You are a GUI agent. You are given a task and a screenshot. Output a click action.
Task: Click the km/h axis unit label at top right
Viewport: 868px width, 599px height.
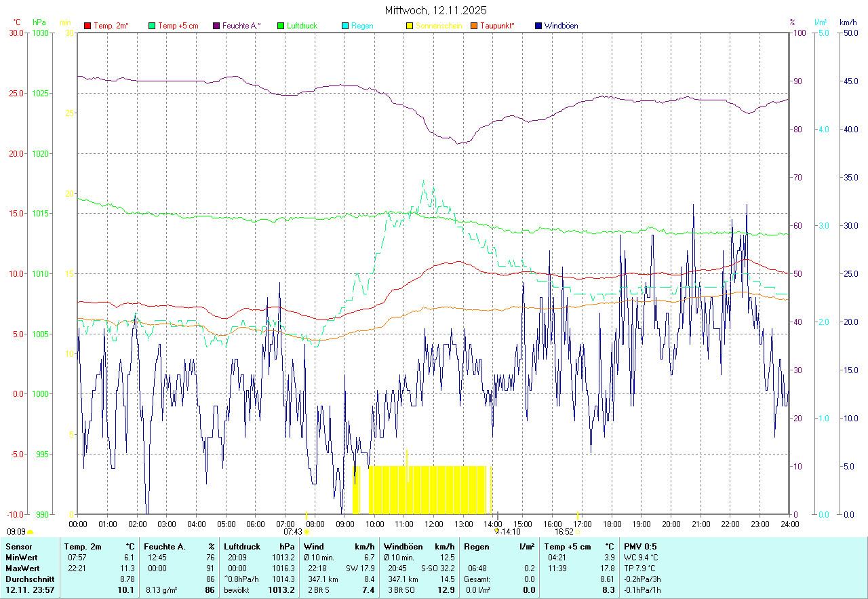pyautogui.click(x=848, y=22)
